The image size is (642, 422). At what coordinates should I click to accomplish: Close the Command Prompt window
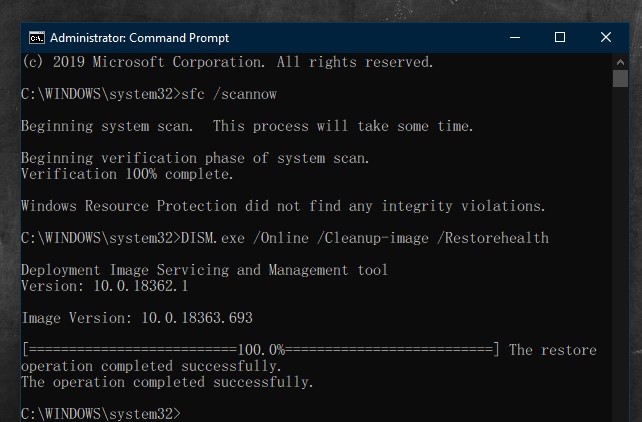coord(606,38)
